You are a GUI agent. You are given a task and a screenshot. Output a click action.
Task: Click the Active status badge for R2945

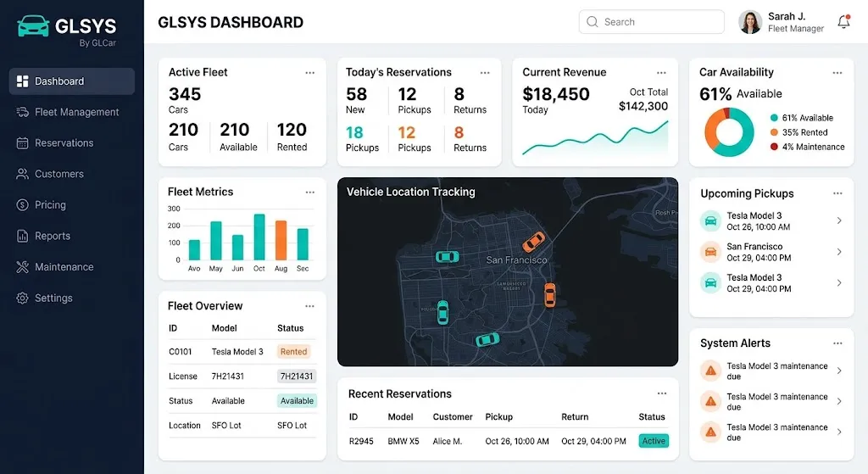(x=654, y=441)
